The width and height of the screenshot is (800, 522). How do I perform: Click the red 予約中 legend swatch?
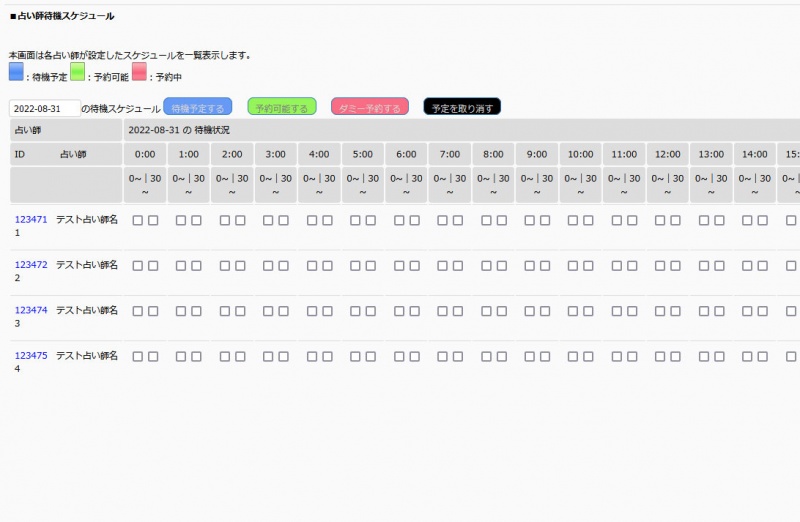(x=139, y=72)
